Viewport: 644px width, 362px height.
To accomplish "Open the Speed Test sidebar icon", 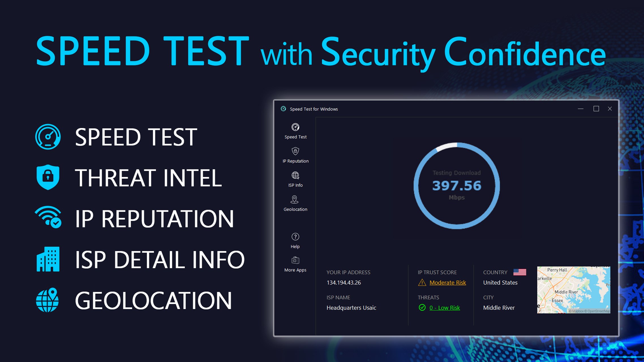I will click(295, 127).
